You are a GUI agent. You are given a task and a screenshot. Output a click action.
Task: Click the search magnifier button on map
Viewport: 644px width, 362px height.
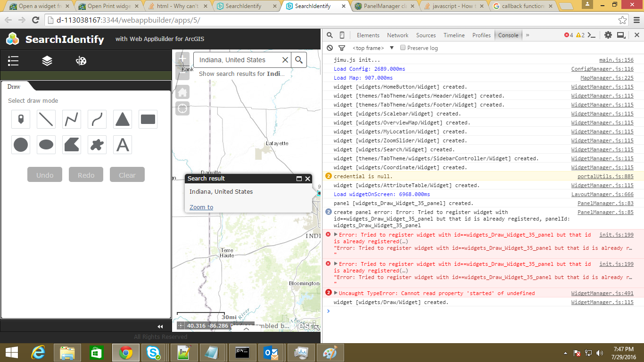pos(299,60)
